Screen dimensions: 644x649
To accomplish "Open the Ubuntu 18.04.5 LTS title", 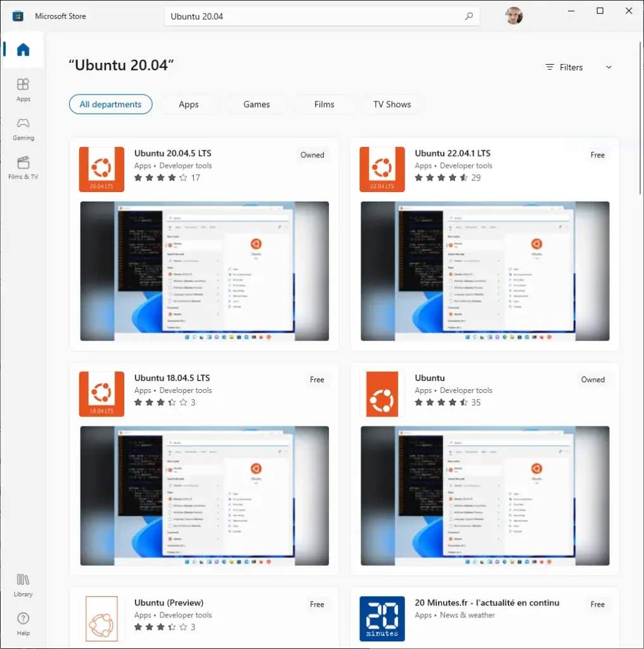I will (172, 378).
